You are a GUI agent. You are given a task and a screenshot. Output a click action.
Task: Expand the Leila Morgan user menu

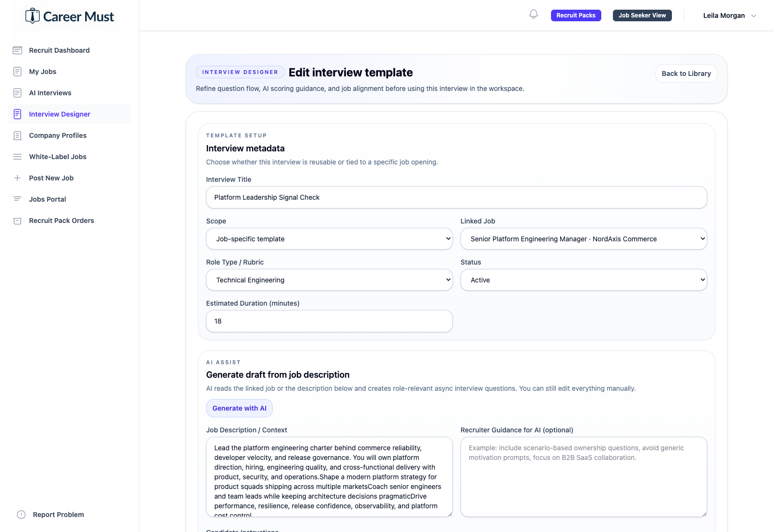[x=729, y=15]
